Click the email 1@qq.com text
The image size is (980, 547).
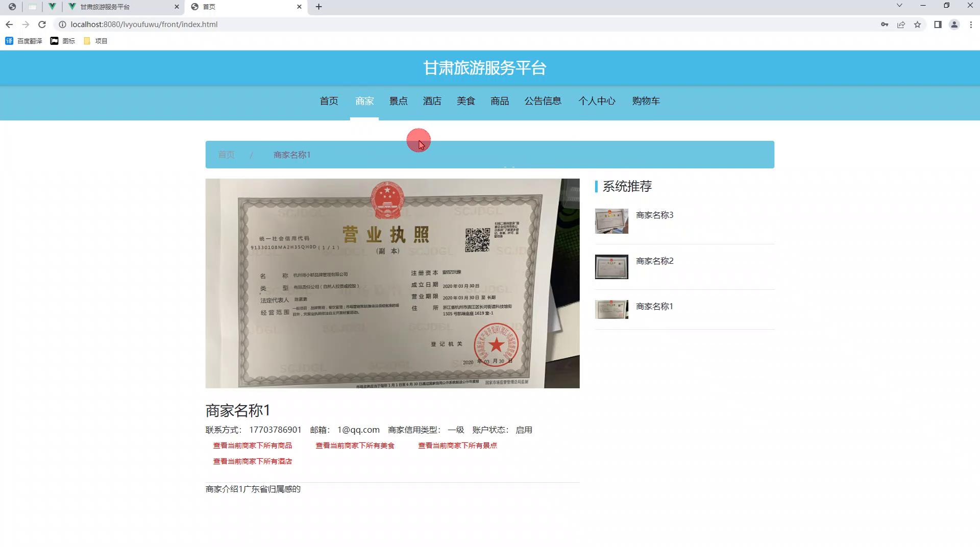pos(358,430)
